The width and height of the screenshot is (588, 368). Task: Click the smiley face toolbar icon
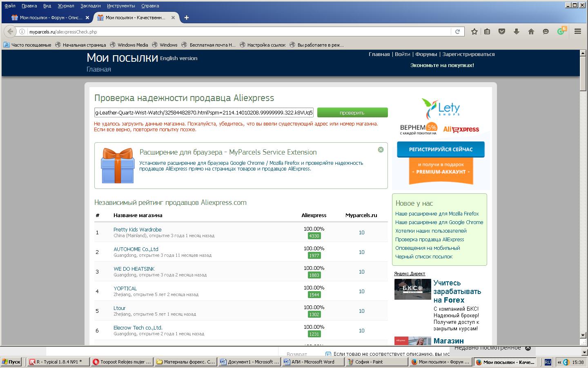click(x=546, y=31)
